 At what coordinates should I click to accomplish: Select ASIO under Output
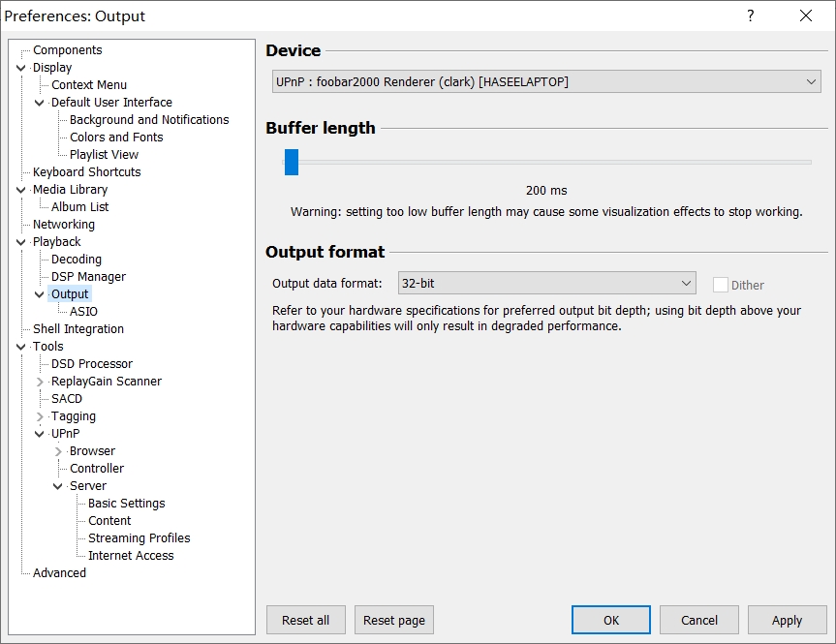[83, 312]
